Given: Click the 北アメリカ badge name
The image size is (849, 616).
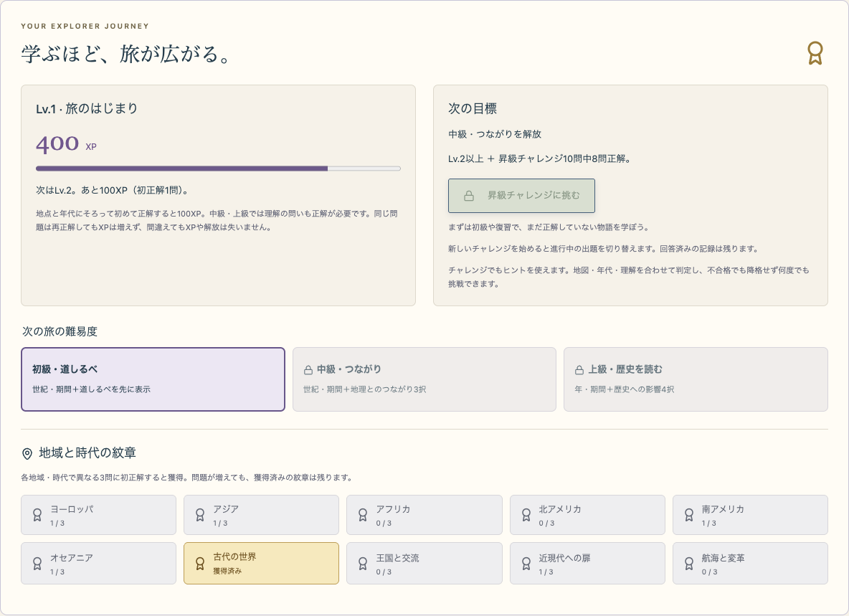Looking at the screenshot, I should [560, 509].
